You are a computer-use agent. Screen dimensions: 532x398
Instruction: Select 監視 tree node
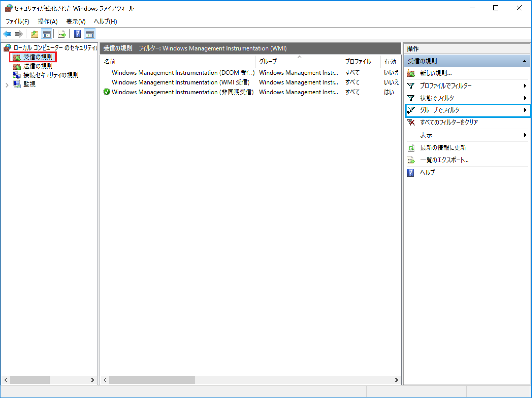(x=29, y=84)
